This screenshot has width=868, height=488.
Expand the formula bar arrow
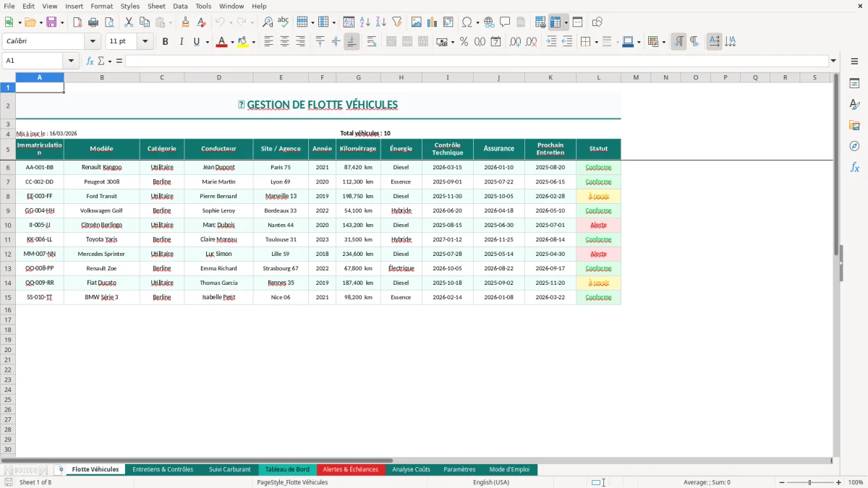[x=833, y=61]
